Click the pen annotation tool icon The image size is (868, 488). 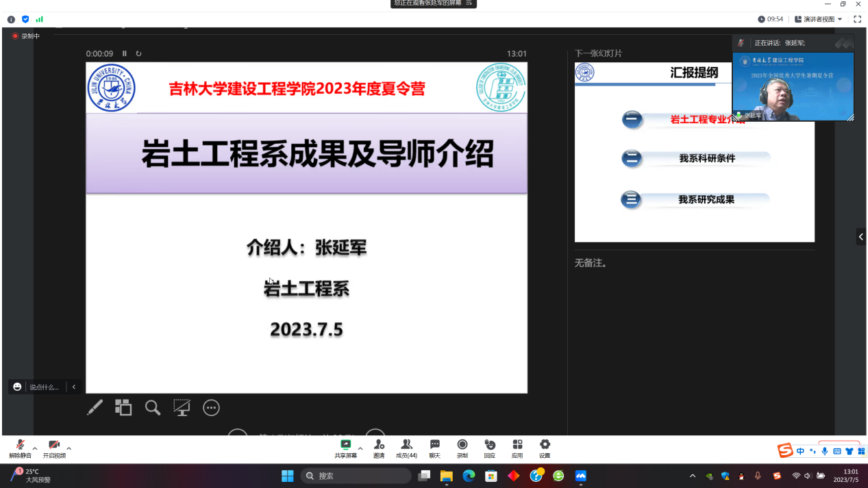(95, 408)
